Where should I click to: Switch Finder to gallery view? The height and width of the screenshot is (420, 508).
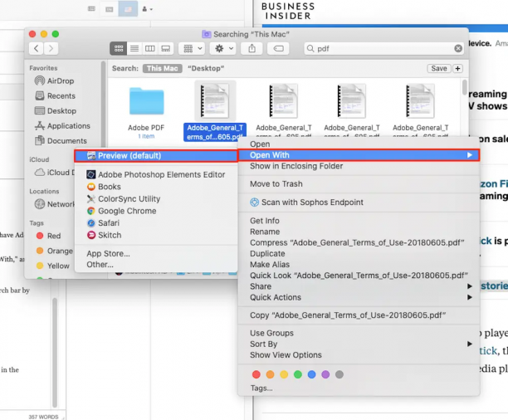(x=165, y=49)
